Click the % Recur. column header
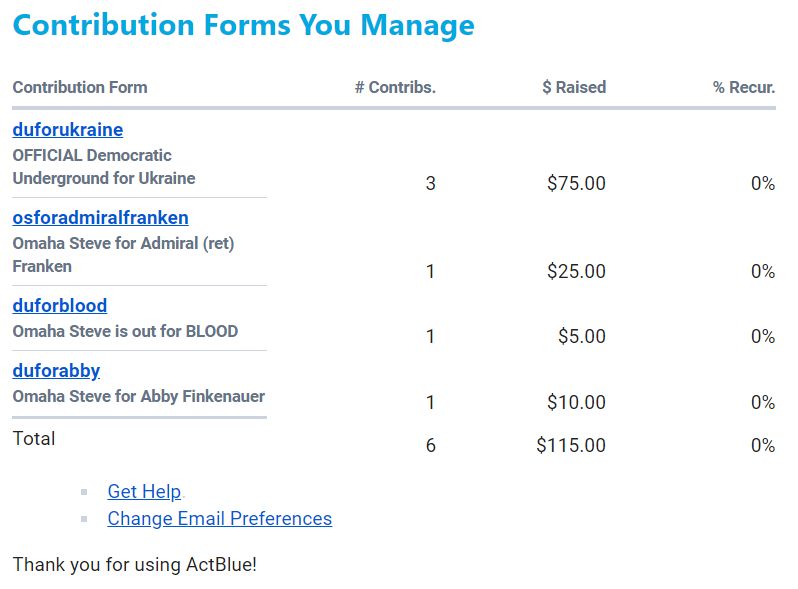The height and width of the screenshot is (589, 798). [744, 87]
